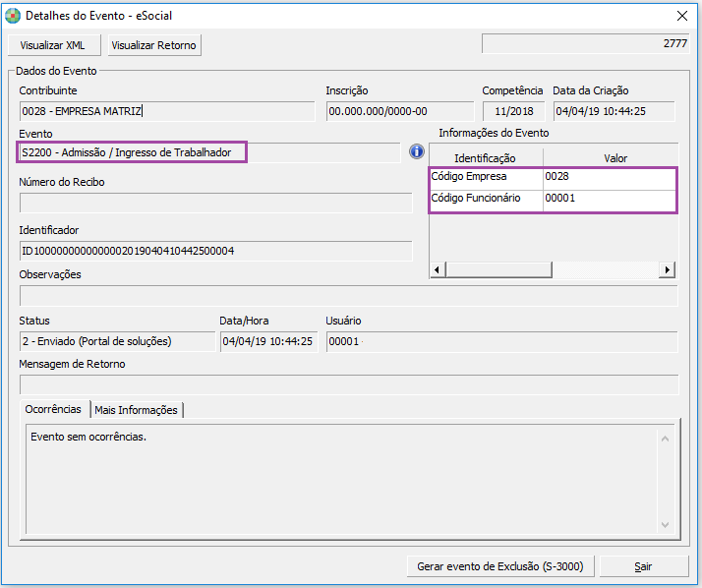Image resolution: width=702 pixels, height=588 pixels.
Task: Select the Ocorrências tab
Action: click(53, 410)
